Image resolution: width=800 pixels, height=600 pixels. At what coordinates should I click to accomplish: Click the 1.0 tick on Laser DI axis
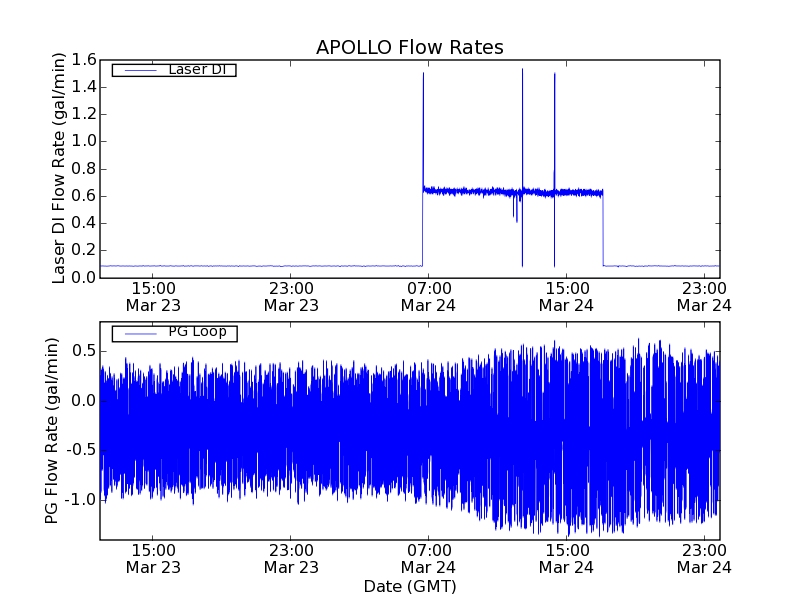[x=84, y=141]
